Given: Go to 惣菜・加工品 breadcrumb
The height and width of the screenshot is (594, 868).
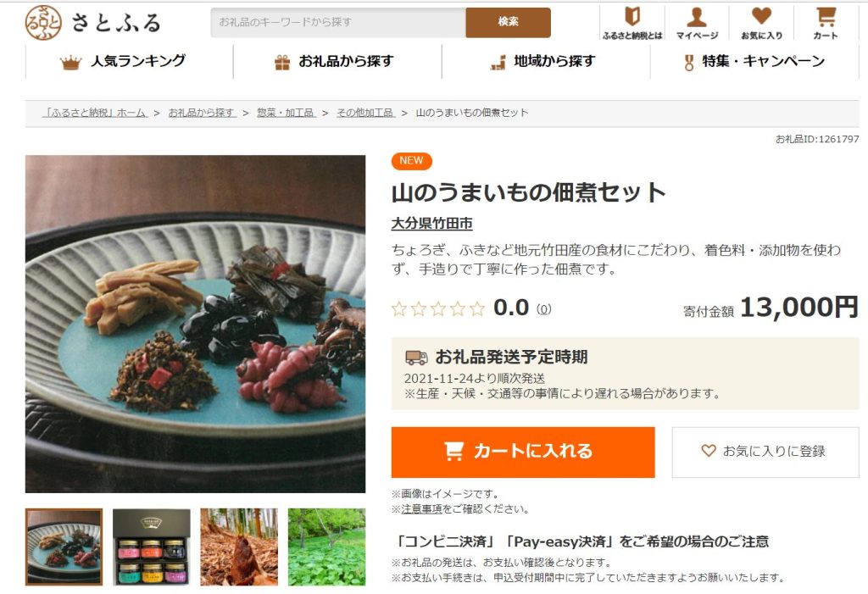Looking at the screenshot, I should click(286, 113).
